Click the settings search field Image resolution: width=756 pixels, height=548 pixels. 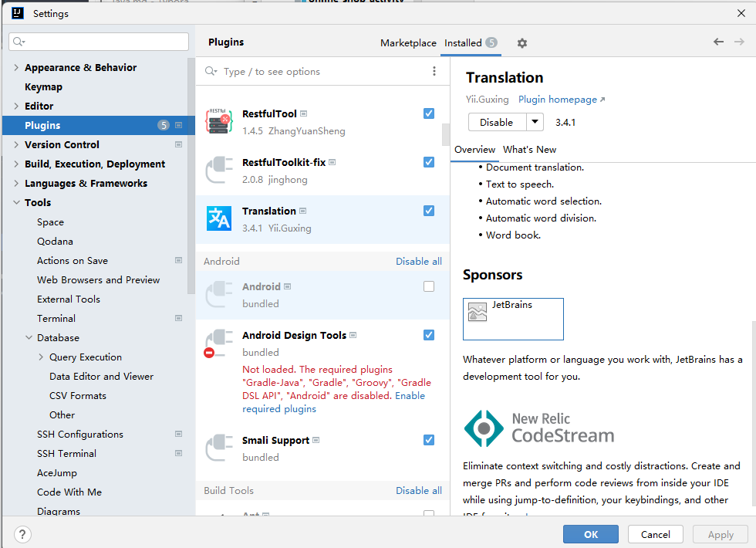(x=99, y=42)
